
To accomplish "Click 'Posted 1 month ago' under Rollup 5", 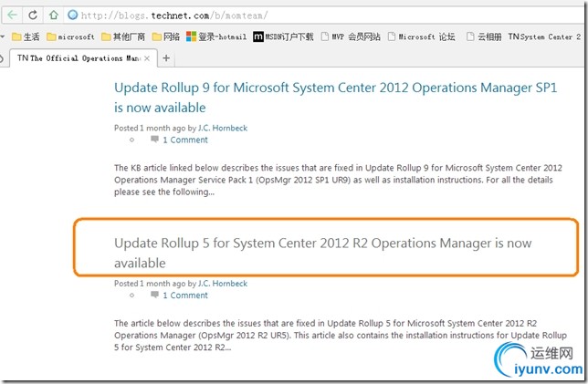I will click(150, 284).
